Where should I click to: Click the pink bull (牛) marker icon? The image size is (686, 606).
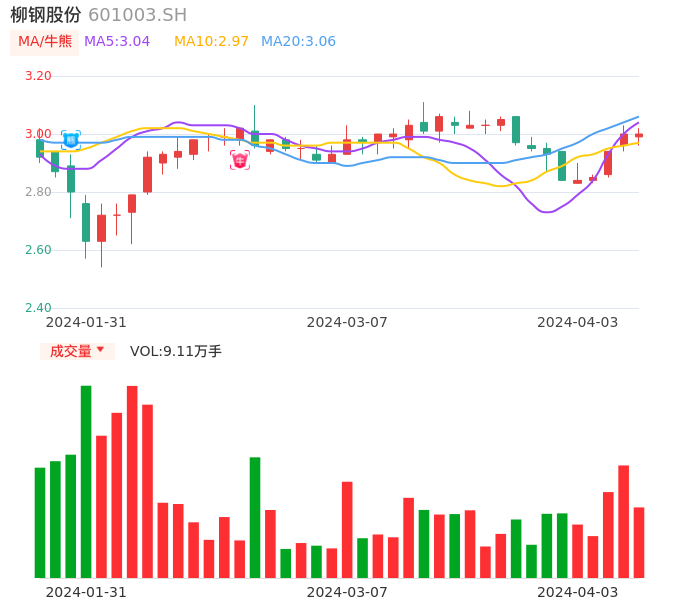point(240,160)
